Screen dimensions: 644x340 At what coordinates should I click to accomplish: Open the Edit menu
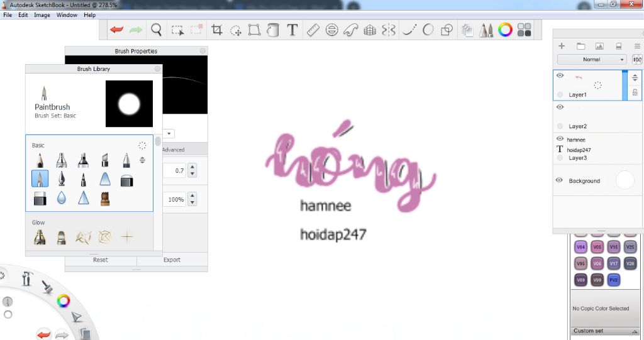23,15
